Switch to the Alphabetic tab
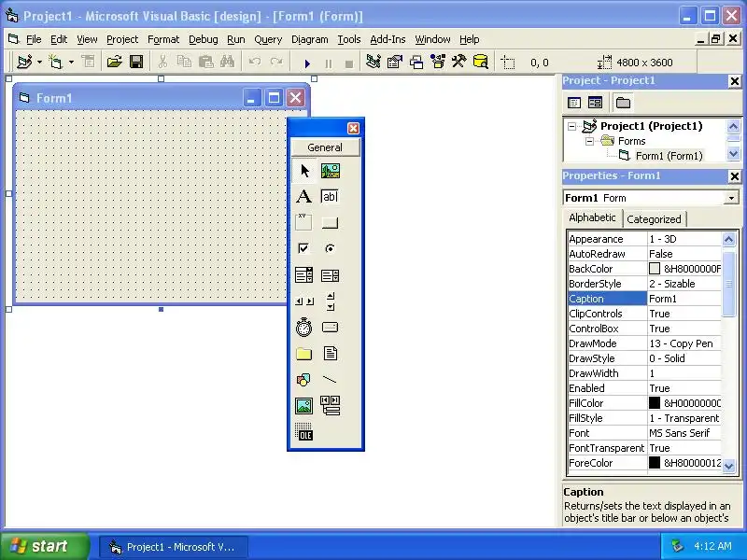Screen dimensions: 747x560 pos(592,217)
